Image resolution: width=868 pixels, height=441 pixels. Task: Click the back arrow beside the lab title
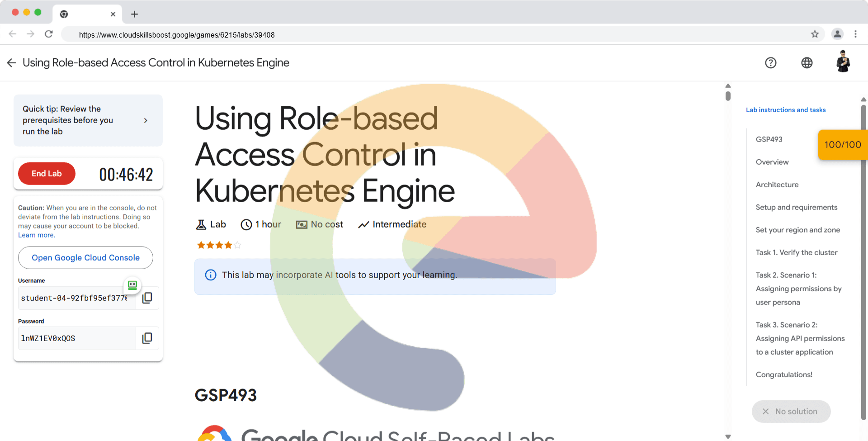pyautogui.click(x=11, y=63)
